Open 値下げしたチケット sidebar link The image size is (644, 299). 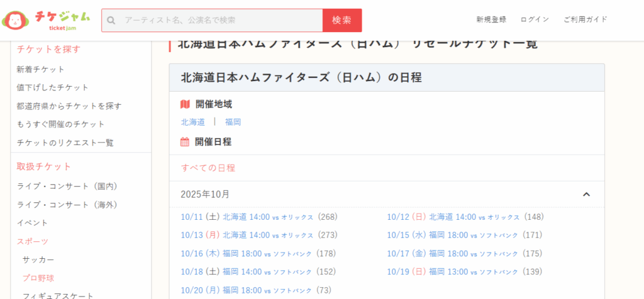coord(53,87)
